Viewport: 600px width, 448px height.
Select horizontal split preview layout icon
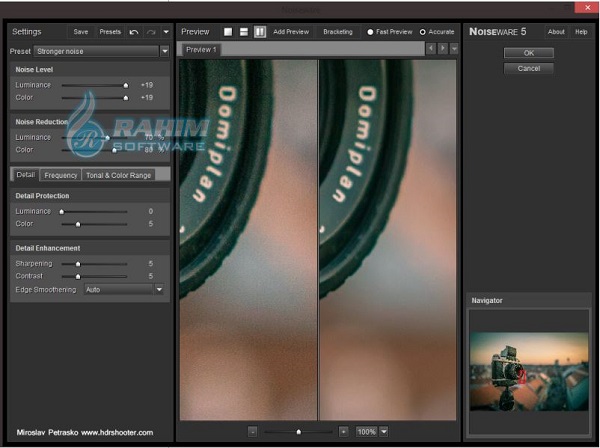click(244, 32)
